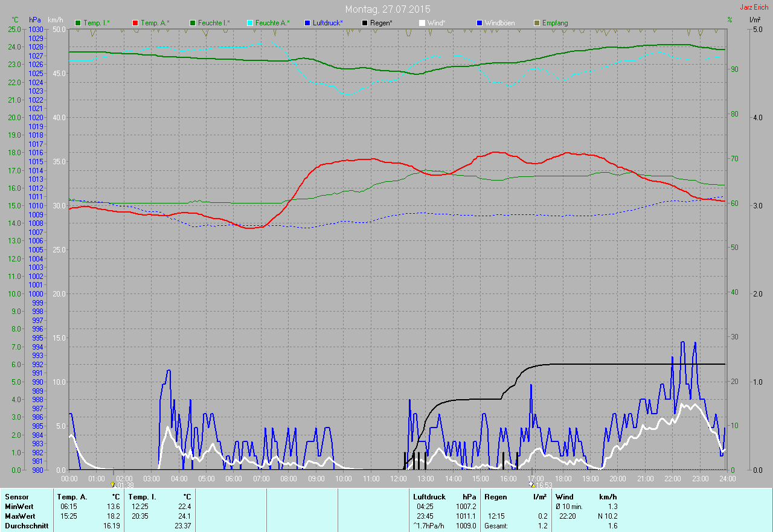
Task: Click the Luftdruck minimum time 04:25
Action: (x=425, y=507)
